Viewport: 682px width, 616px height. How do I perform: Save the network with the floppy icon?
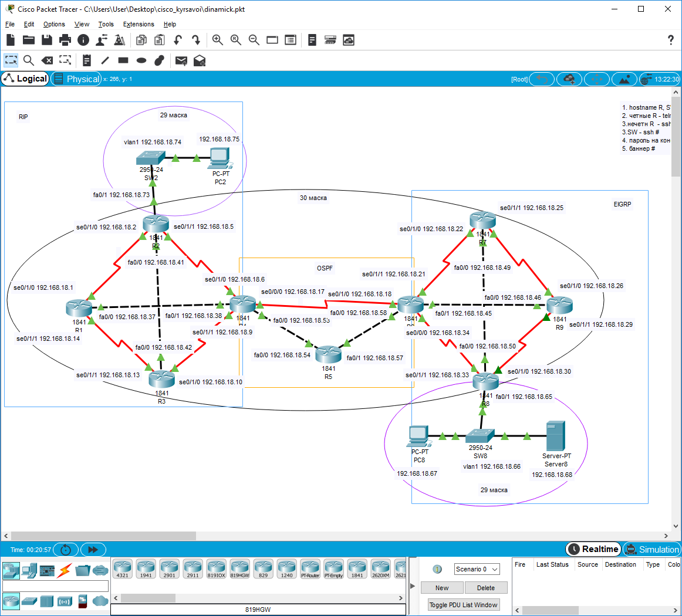46,40
